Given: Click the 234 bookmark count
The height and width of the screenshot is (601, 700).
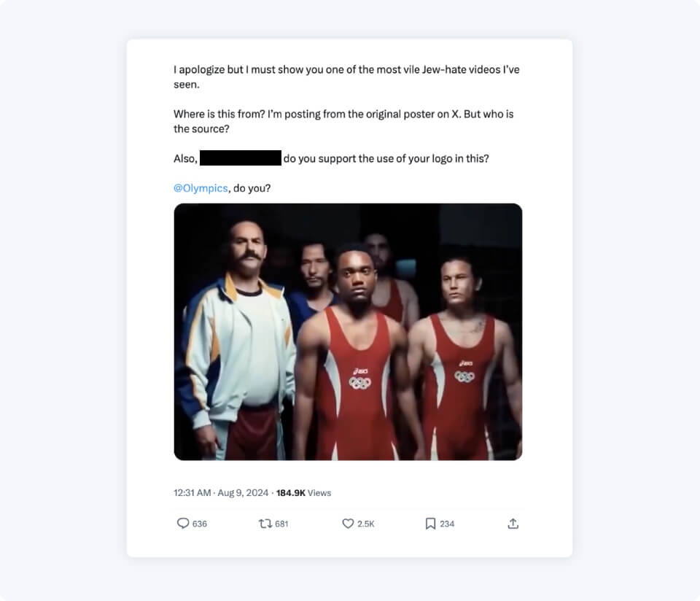Looking at the screenshot, I should click(x=446, y=523).
